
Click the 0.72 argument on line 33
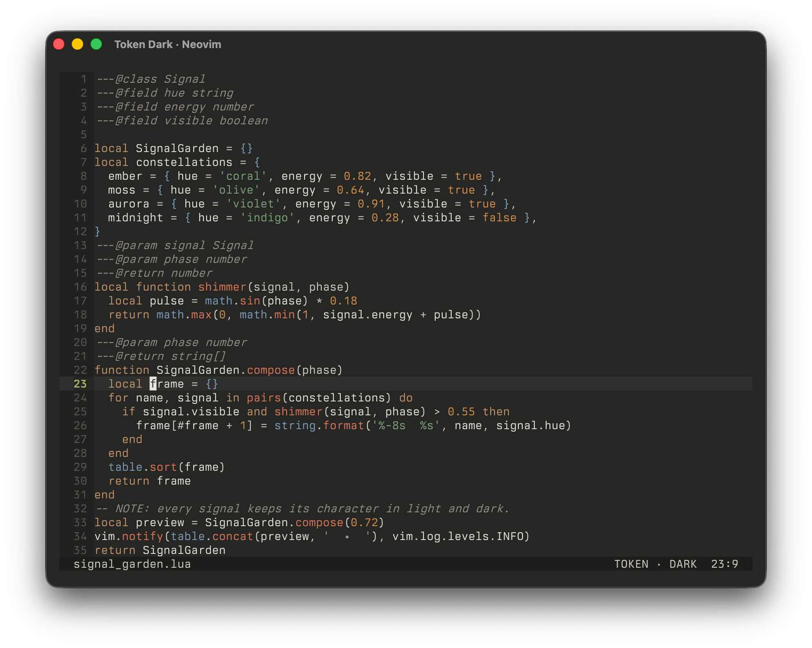click(x=364, y=522)
